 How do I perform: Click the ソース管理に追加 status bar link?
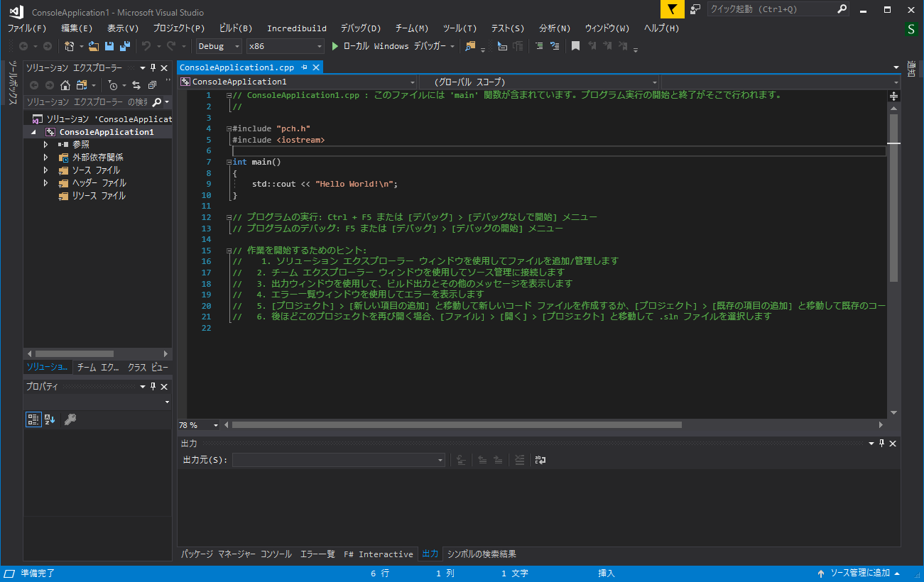tap(861, 573)
